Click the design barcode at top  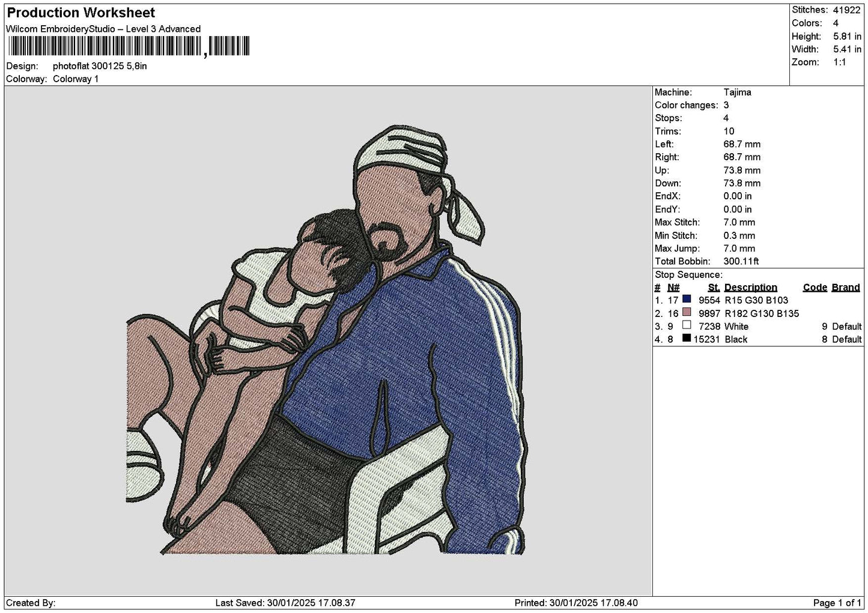click(x=128, y=46)
